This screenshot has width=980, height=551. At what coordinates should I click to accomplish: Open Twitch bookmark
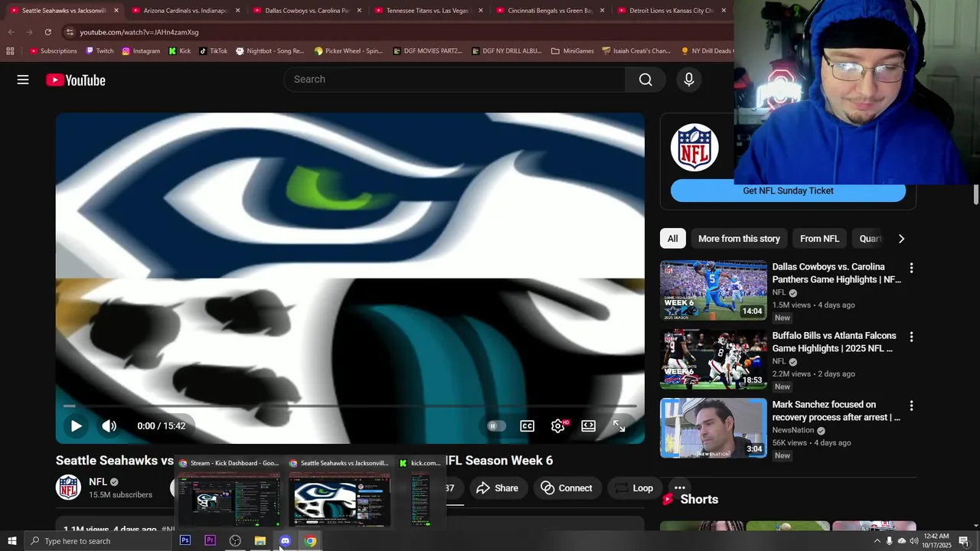100,51
